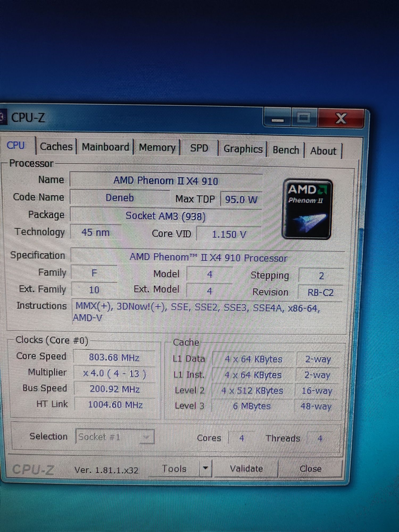Image resolution: width=399 pixels, height=532 pixels.
Task: Click the Validate button
Action: point(246,468)
